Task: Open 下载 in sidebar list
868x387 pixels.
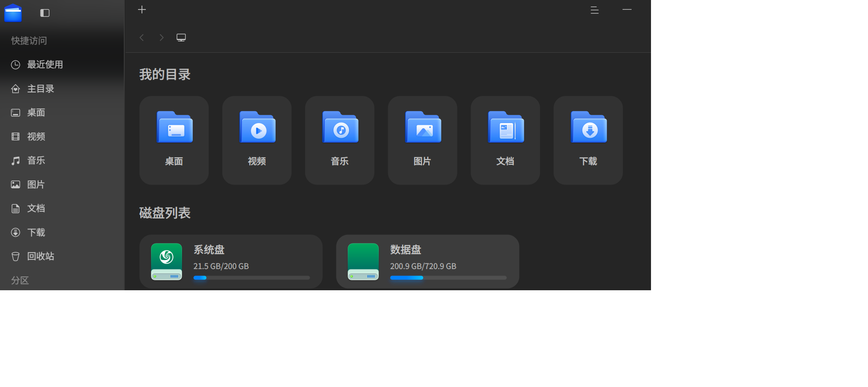Action: [x=62, y=232]
